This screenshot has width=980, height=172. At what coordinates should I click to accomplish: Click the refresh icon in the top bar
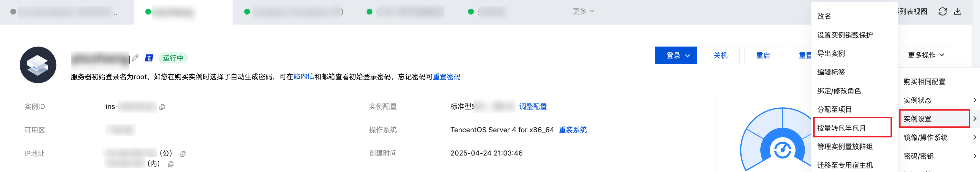[x=942, y=11]
